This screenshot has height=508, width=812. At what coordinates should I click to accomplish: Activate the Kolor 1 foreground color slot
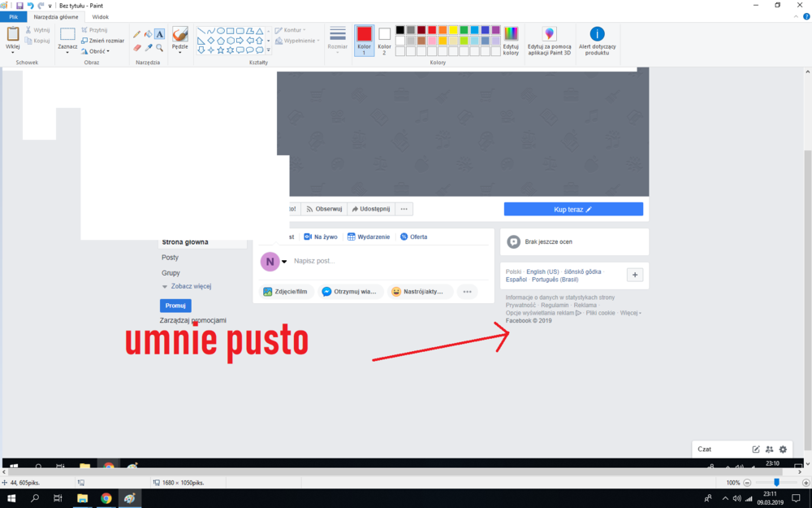(x=364, y=38)
